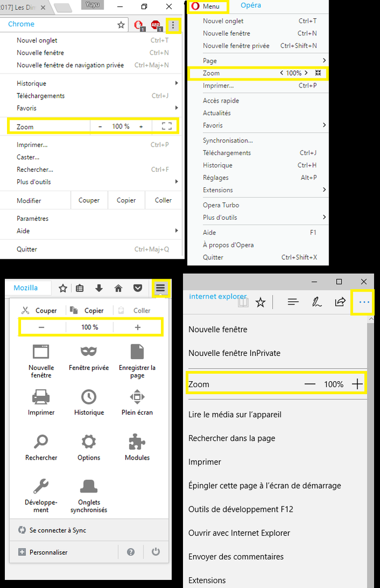The width and height of the screenshot is (380, 588).
Task: Click Firefox bookmark star icon
Action: [63, 288]
